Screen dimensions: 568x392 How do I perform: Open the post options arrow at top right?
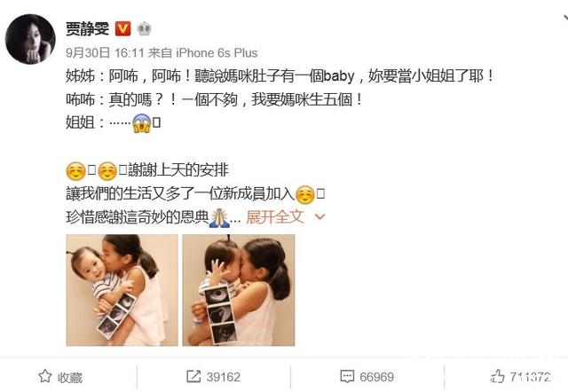(x=566, y=18)
